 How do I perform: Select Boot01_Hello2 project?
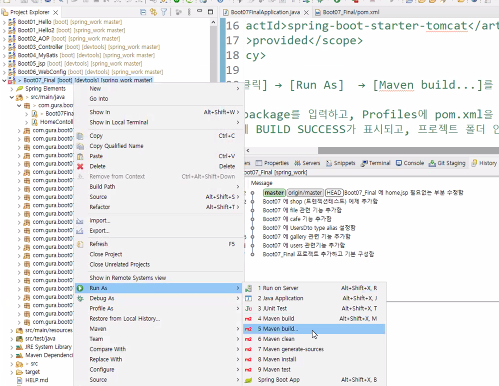[x=71, y=30]
